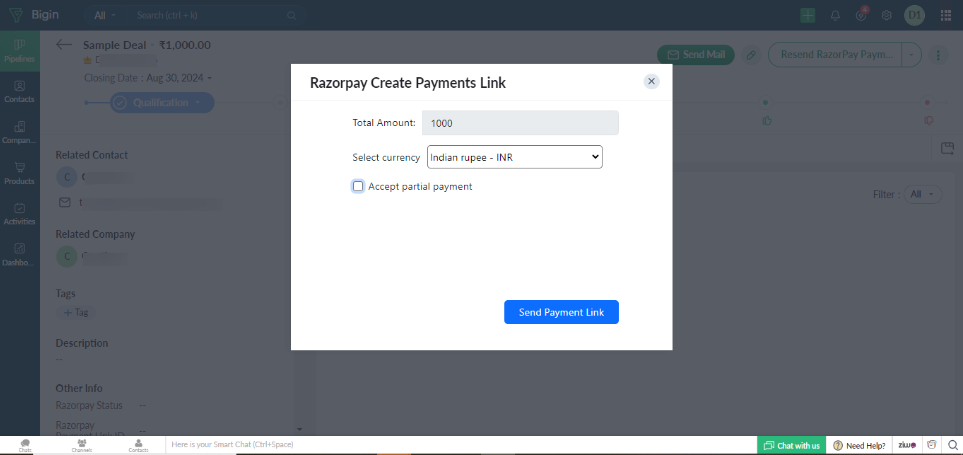Check the Accept partial payment checkbox
Screen dimensions: 963x455
pos(358,186)
